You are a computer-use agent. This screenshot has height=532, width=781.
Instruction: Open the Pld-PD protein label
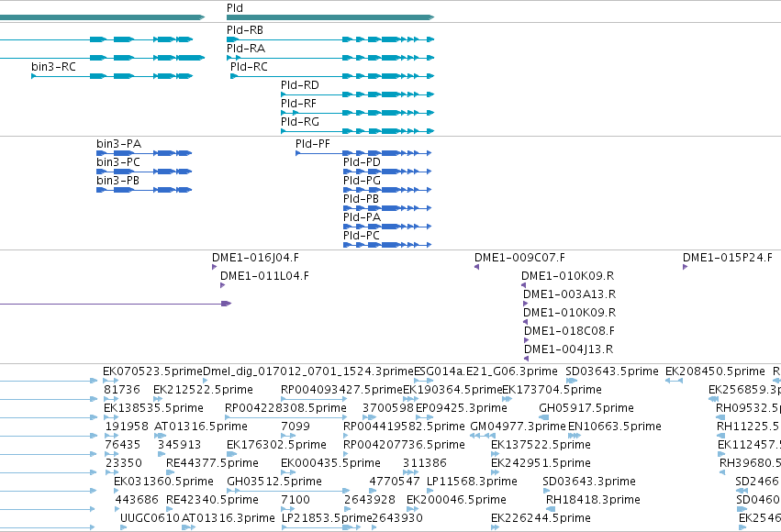coord(362,162)
